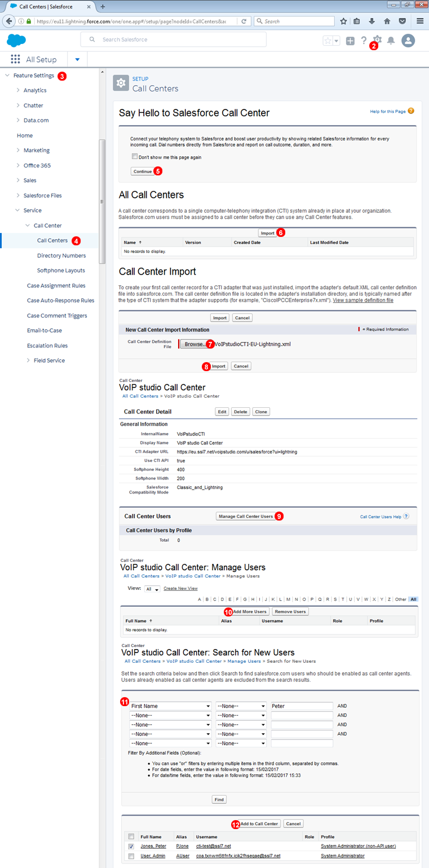The height and width of the screenshot is (868, 429).
Task: Open the Salesforce help question mark icon
Action: [x=364, y=41]
